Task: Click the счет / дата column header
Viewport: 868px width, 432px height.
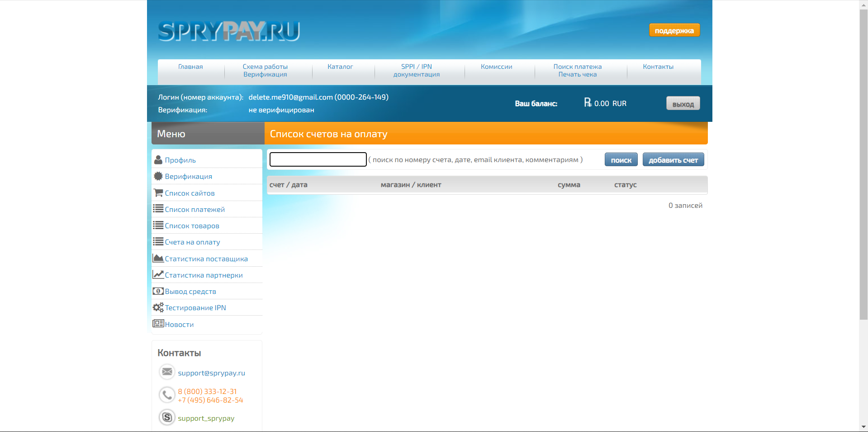Action: (x=289, y=185)
